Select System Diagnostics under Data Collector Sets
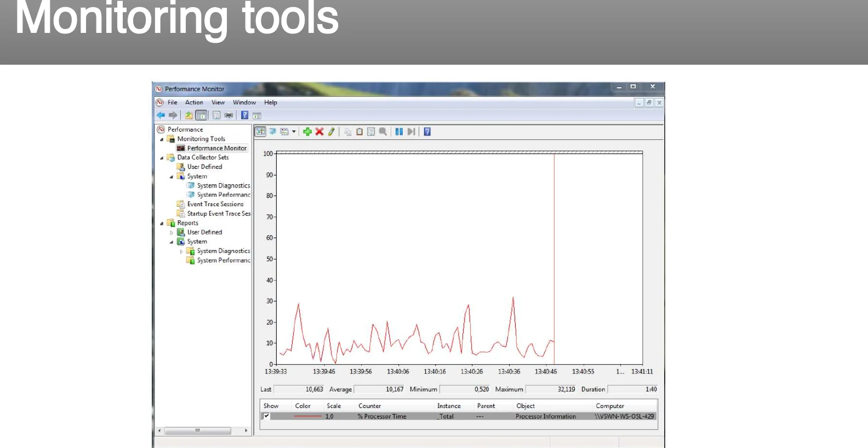 [x=224, y=185]
